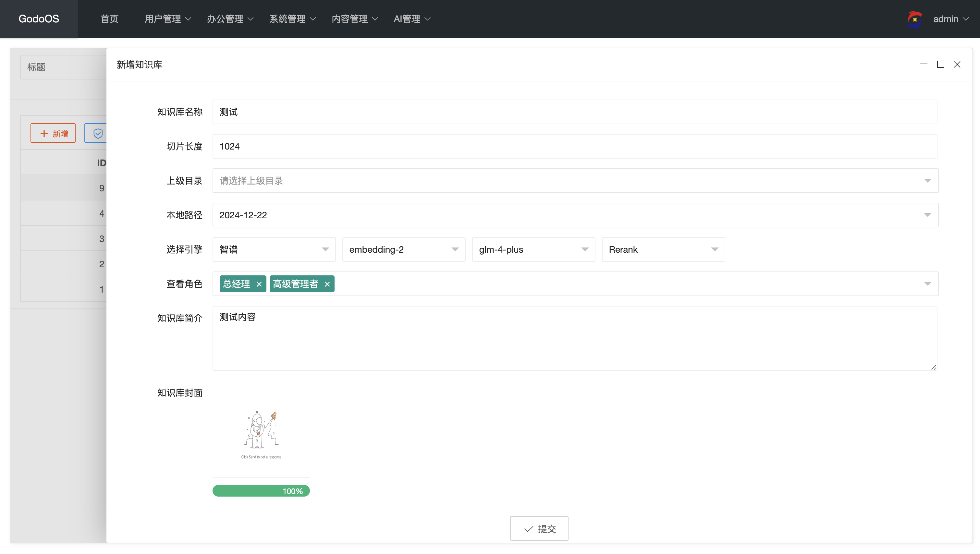The height and width of the screenshot is (554, 980).
Task: Open the AI管理 menu
Action: [407, 18]
